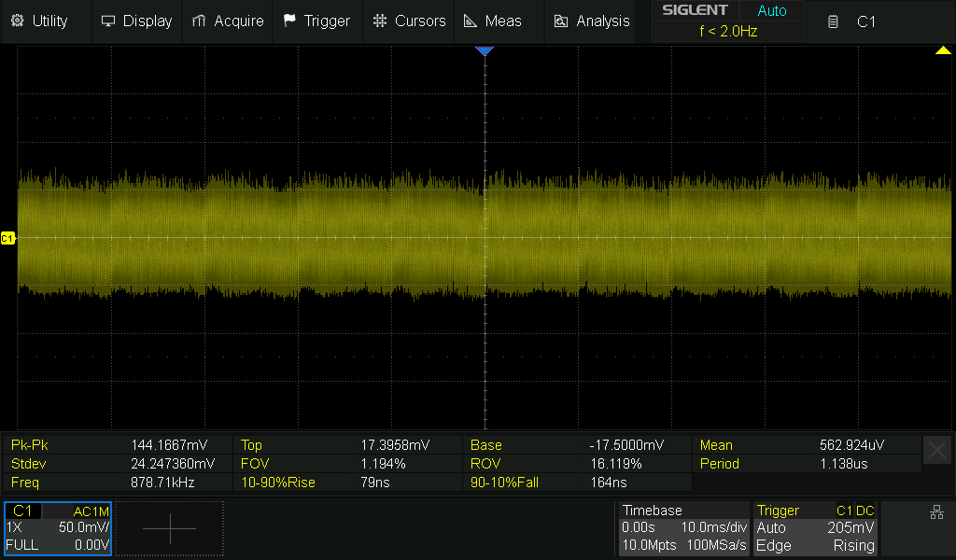
Task: Click the 50.0mV/ vertical scale
Action: (x=83, y=527)
